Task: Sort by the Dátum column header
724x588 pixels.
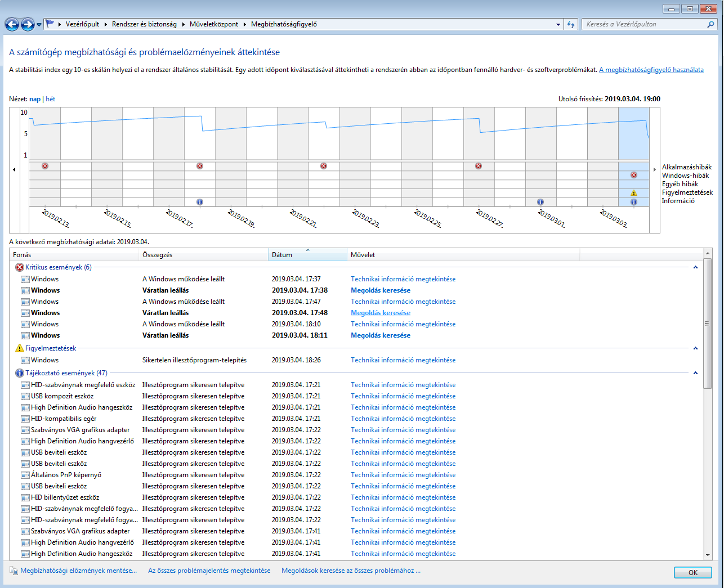Action: 308,255
